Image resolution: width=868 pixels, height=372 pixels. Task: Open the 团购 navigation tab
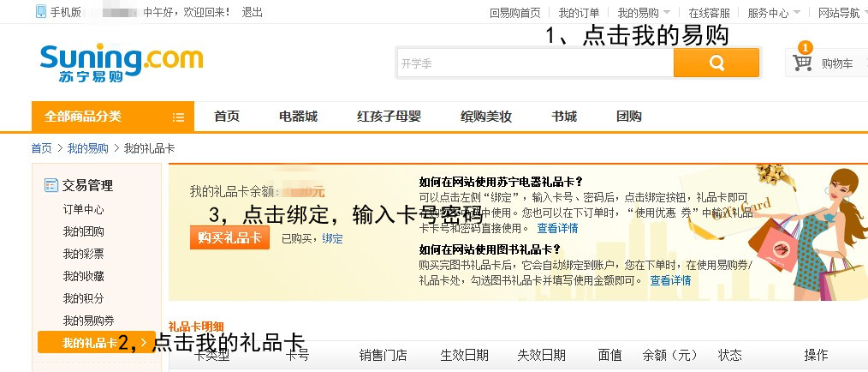pyautogui.click(x=629, y=117)
